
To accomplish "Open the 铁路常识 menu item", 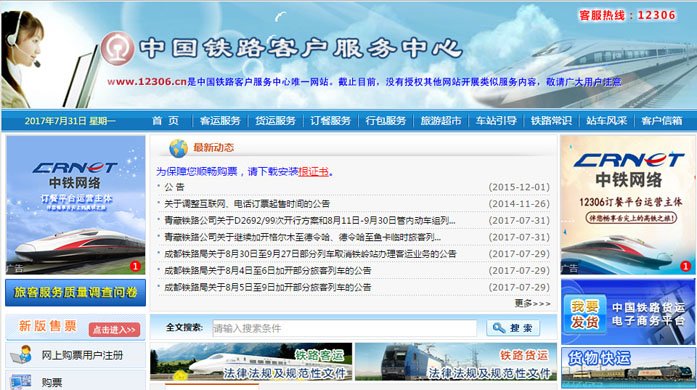I will point(551,121).
